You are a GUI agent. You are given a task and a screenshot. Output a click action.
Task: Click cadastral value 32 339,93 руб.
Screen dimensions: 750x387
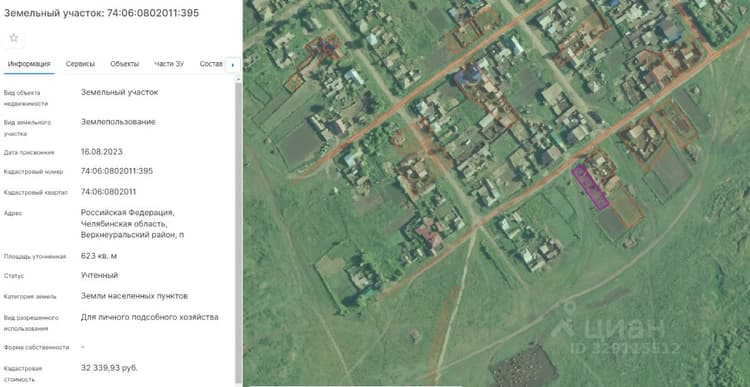pos(110,368)
